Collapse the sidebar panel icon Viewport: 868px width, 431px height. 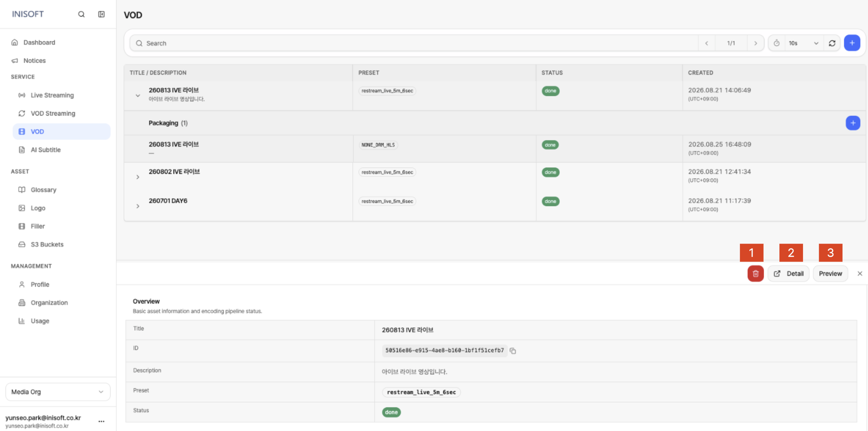click(101, 14)
